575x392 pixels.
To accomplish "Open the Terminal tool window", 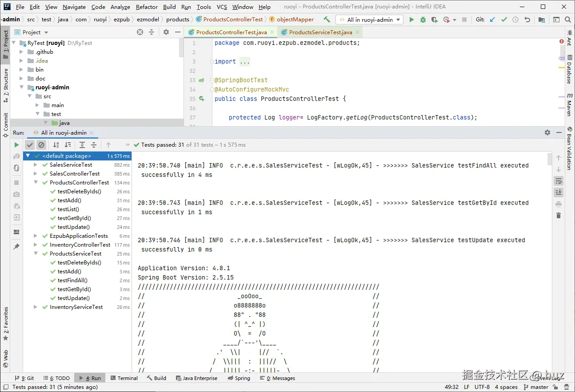I will [x=124, y=378].
